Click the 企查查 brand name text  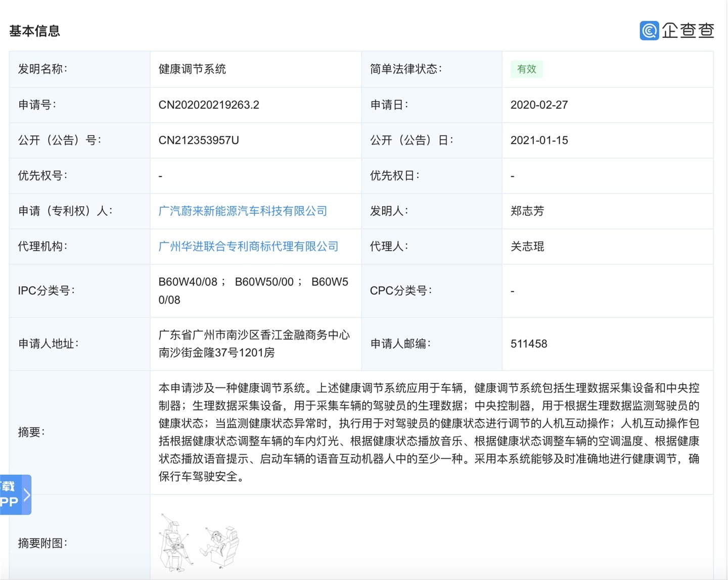point(688,30)
